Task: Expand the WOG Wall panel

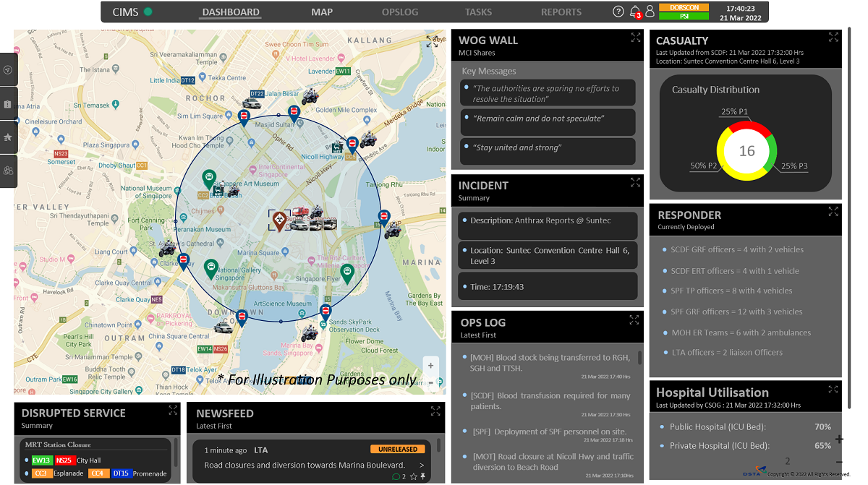Action: coord(636,38)
